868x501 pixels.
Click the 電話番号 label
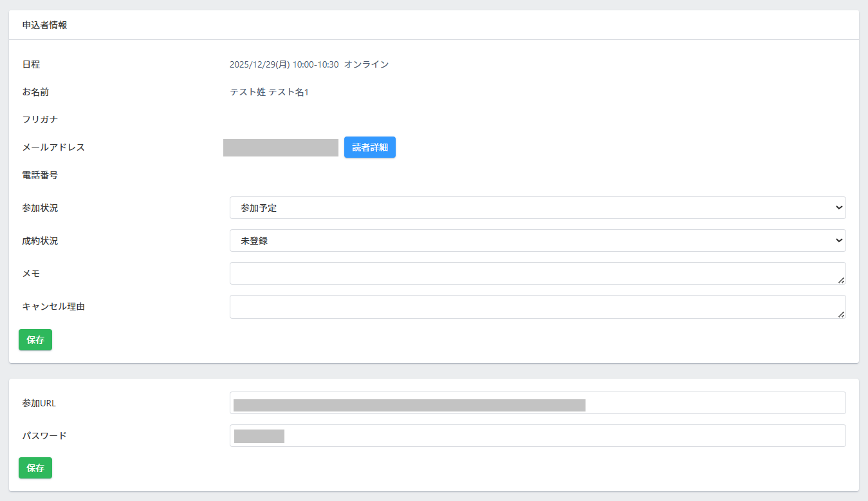click(40, 175)
